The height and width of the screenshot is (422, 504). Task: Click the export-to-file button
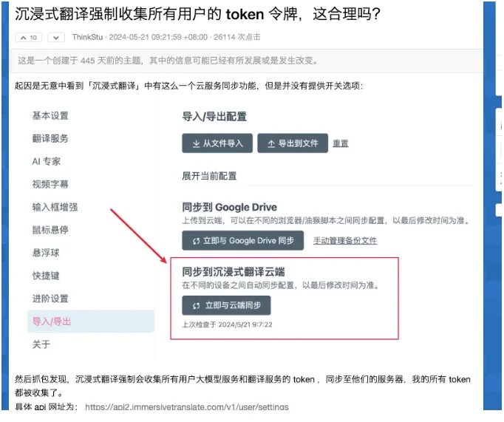coord(293,143)
